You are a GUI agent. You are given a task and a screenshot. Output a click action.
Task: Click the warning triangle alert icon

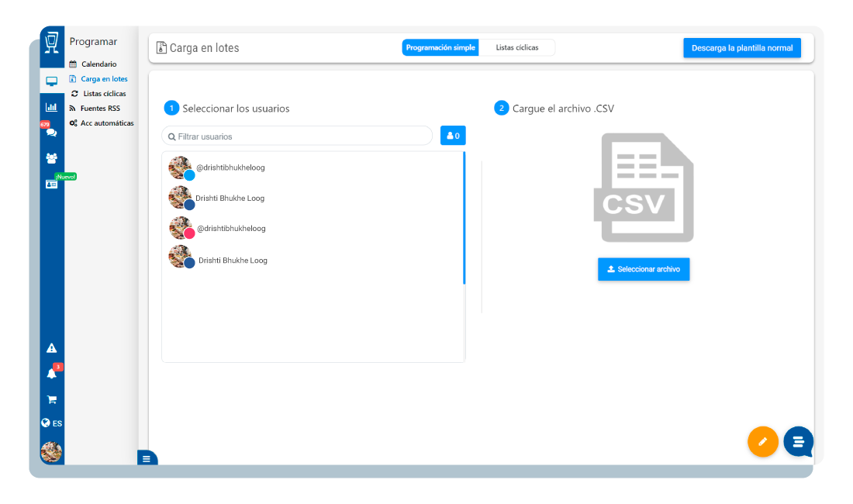[x=52, y=348]
